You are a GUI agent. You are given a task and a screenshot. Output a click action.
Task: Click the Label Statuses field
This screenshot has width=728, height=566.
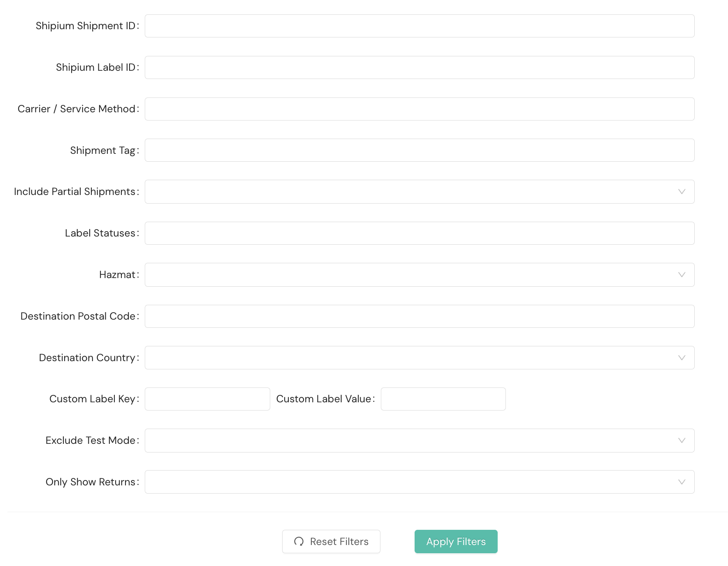420,233
